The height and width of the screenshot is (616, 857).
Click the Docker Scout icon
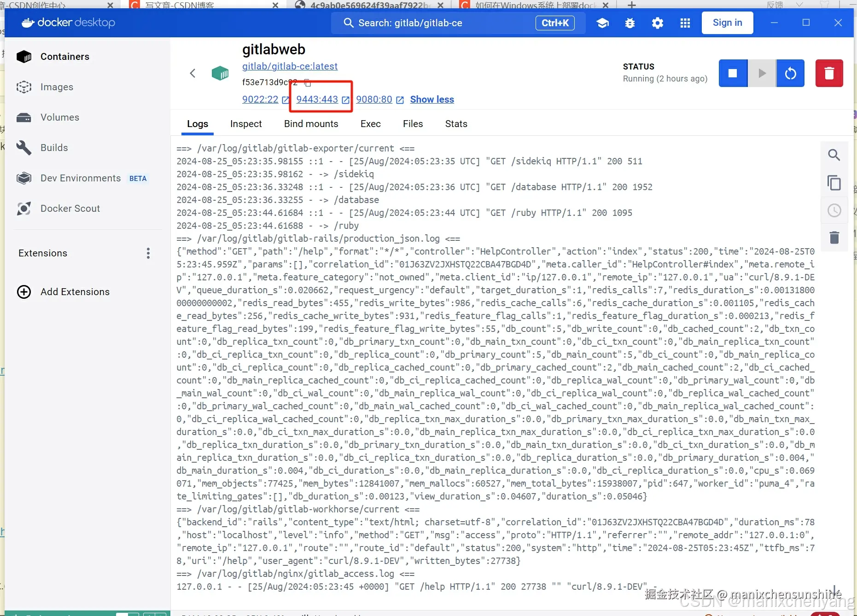pos(24,209)
